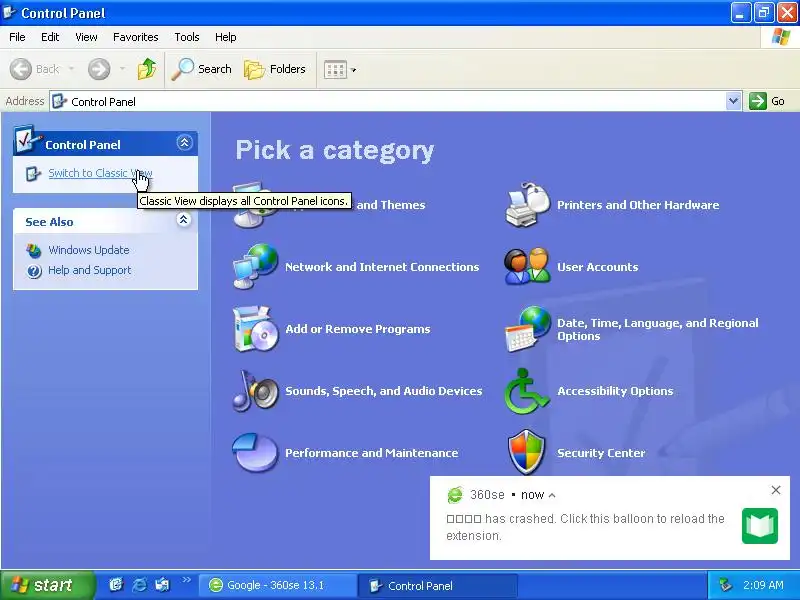
Task: Open the View menu
Action: [86, 37]
